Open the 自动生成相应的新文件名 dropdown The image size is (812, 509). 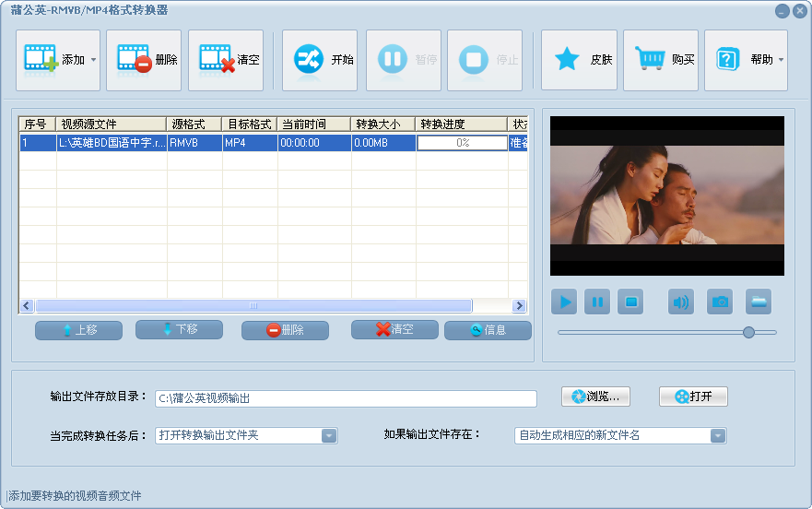(620, 435)
